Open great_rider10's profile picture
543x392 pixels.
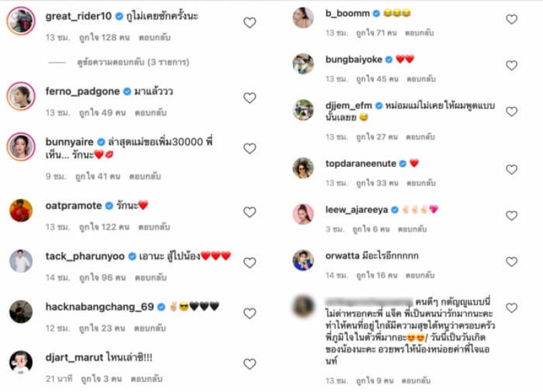click(x=21, y=21)
